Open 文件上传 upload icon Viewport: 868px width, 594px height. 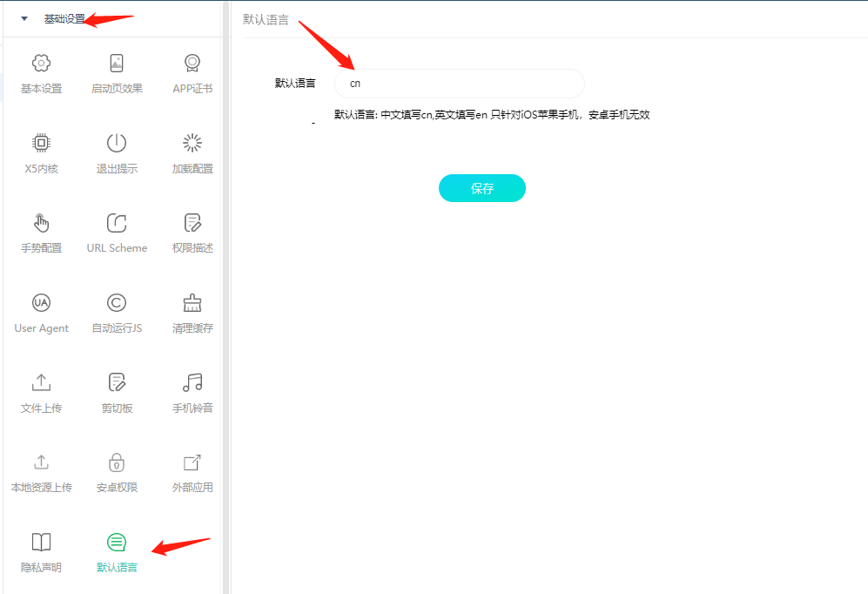(x=41, y=382)
